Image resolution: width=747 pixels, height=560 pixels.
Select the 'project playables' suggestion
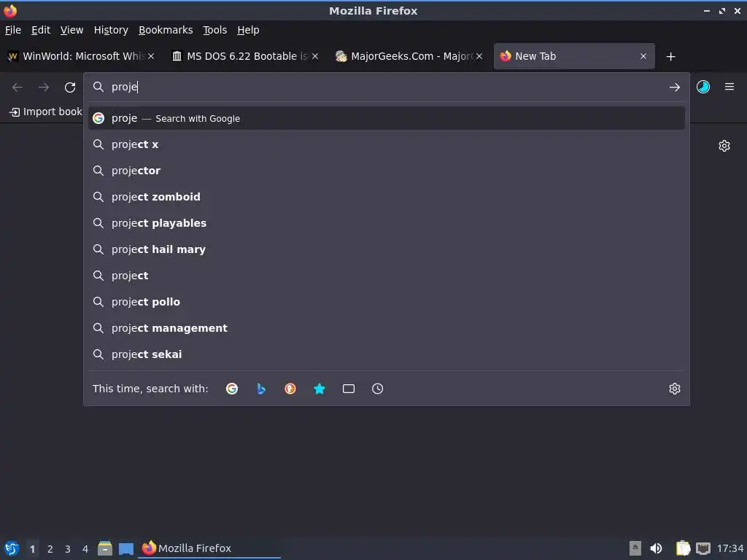pos(387,223)
